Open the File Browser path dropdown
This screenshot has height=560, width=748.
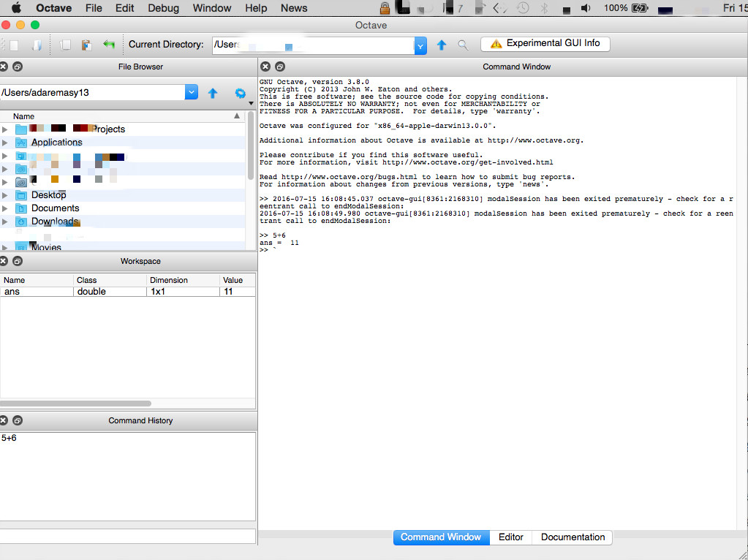[192, 92]
